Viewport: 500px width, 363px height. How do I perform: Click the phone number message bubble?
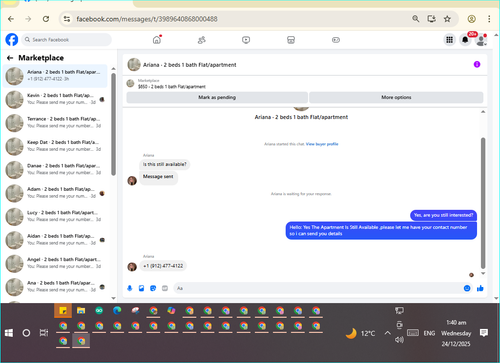163,266
